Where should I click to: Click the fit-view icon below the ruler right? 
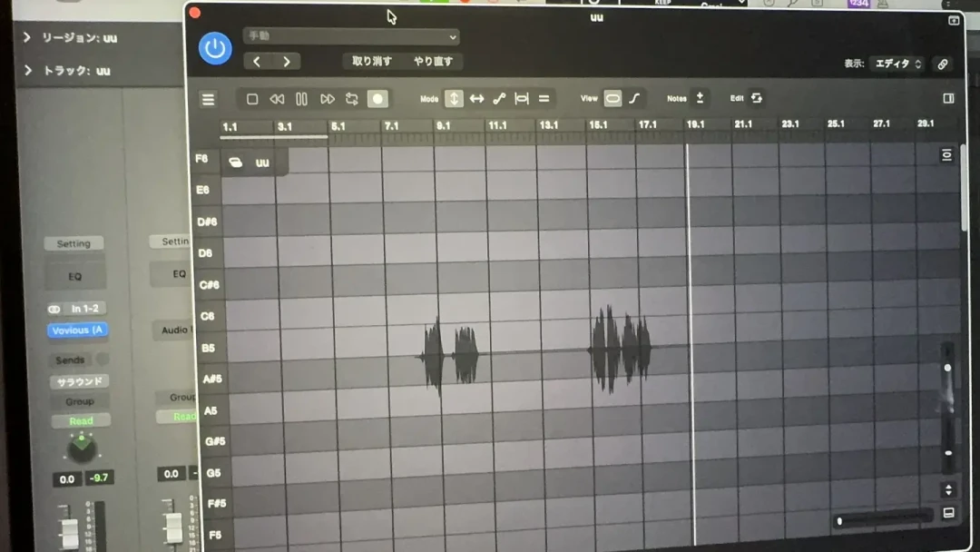pos(946,154)
